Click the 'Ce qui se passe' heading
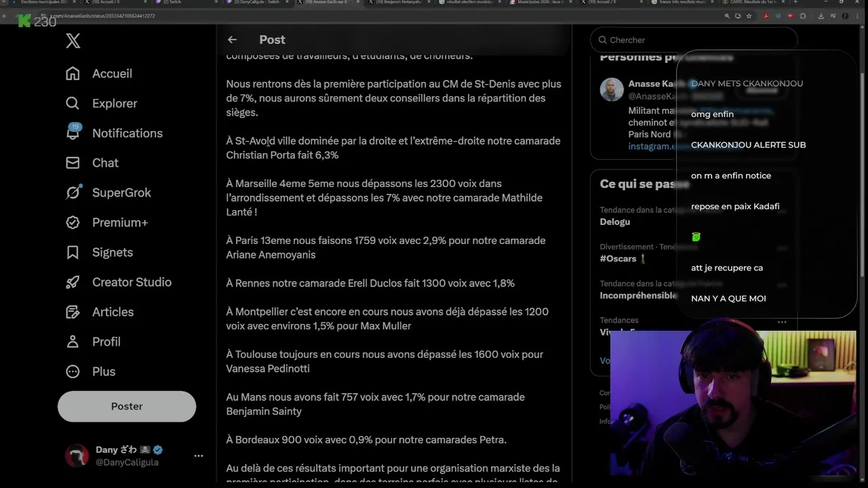 tap(644, 184)
